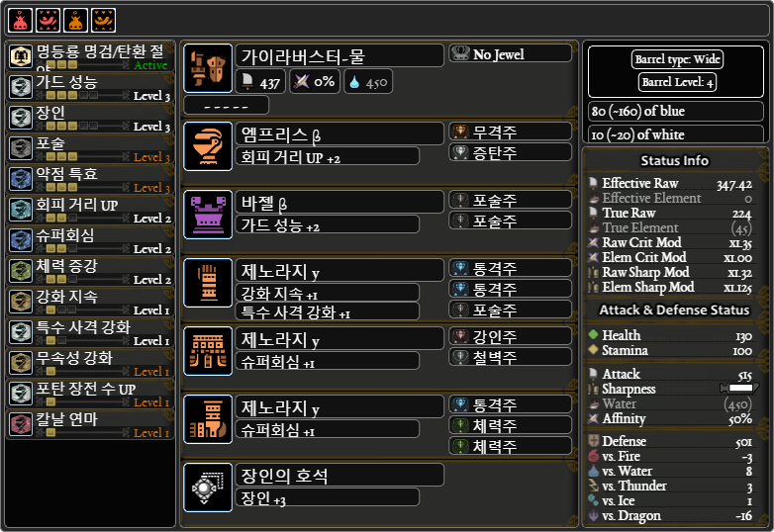The image size is (774, 532).
Task: Click the charm icon beside 장인의 호석
Action: tap(208, 488)
